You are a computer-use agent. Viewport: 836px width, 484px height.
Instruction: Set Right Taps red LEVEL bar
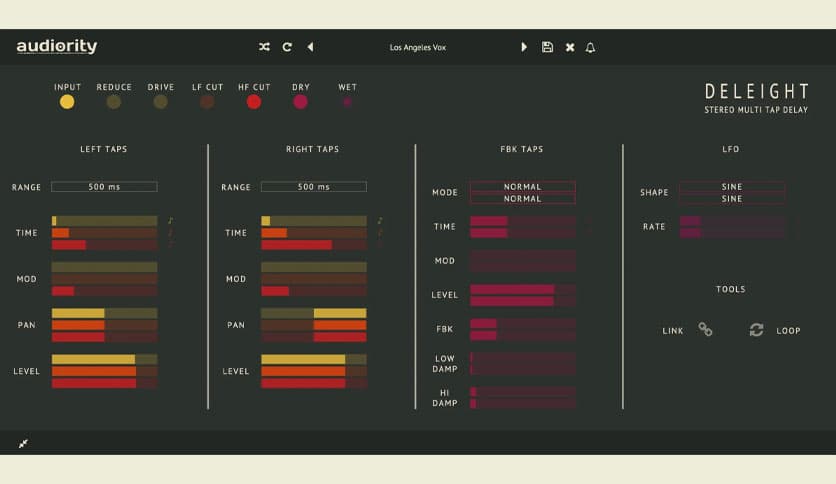pos(314,383)
